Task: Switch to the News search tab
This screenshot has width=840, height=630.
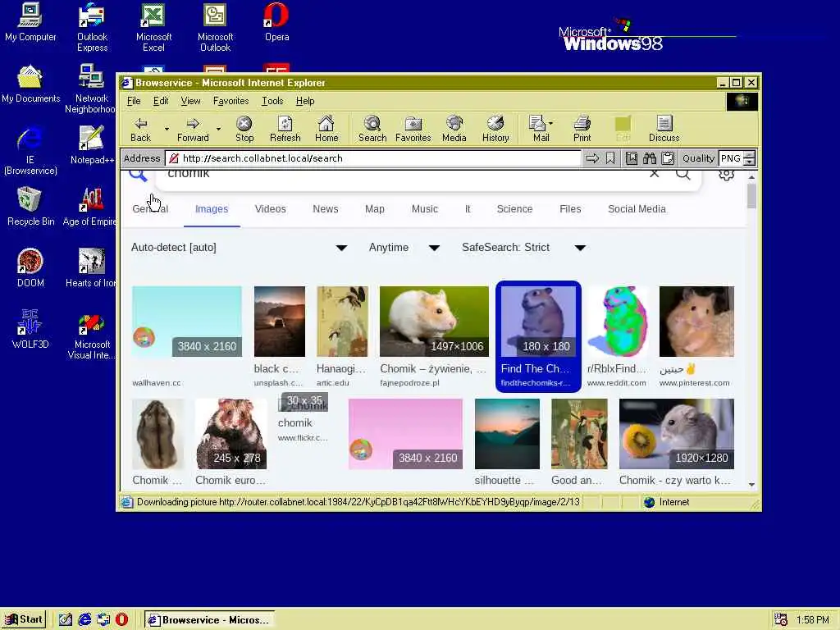Action: point(325,209)
